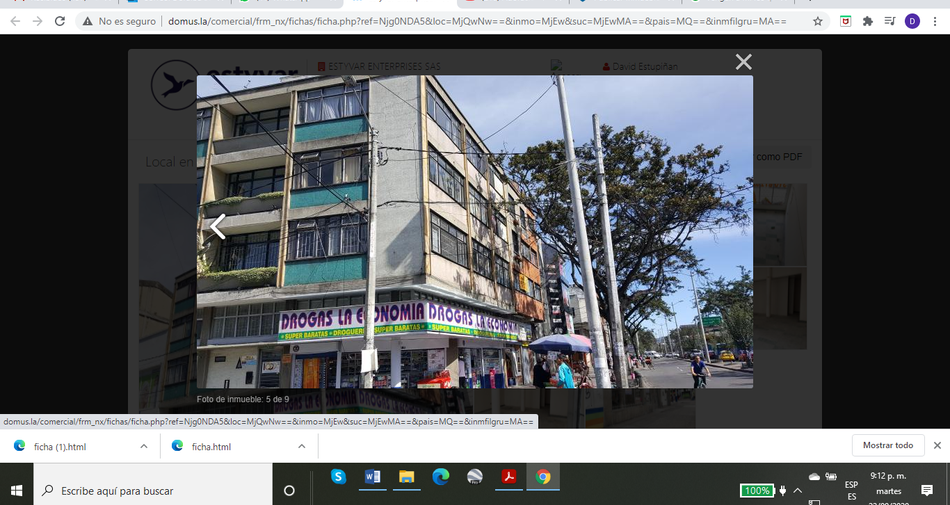Open downloaded file ficha (1).html
Viewport: 950px width, 505px height.
pos(59,447)
